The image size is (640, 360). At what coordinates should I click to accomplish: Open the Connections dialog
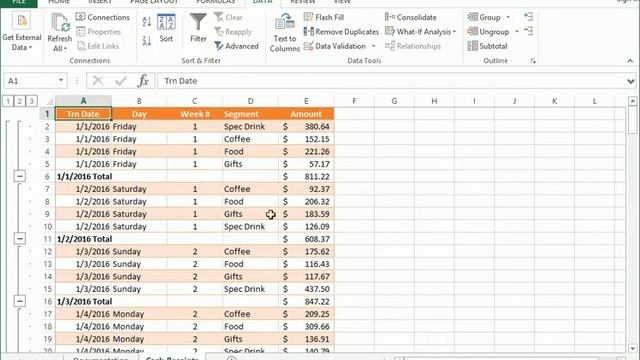click(x=103, y=17)
